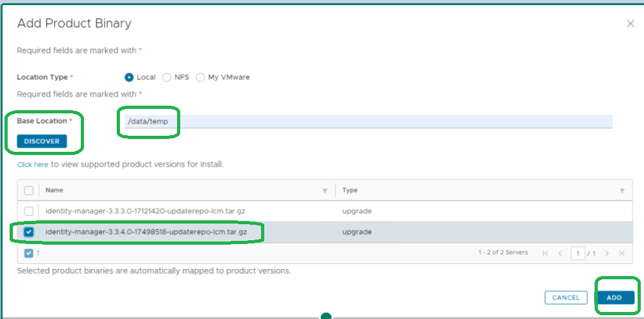Jump to last page of results
Viewport: 644px width, 319px height.
coord(621,254)
